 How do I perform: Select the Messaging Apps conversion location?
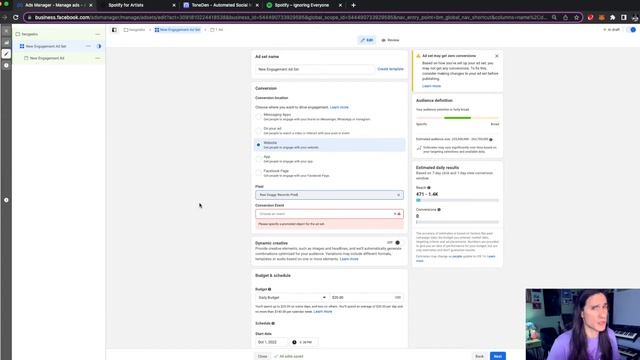(x=258, y=117)
